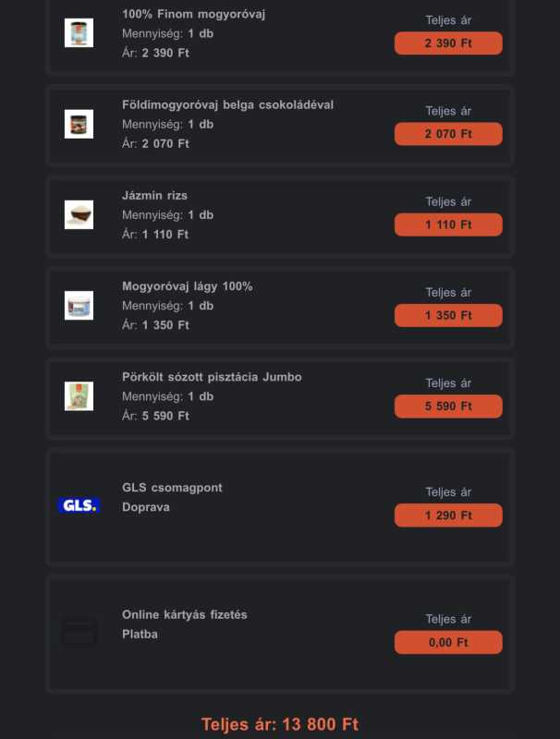Open Földimogyoróvaj belga csokoládéval product link
Screen dimensions: 560x739
click(227, 104)
